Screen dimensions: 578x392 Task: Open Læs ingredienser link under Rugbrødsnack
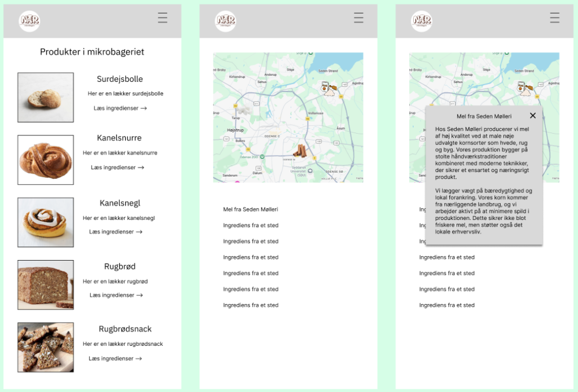pos(115,359)
